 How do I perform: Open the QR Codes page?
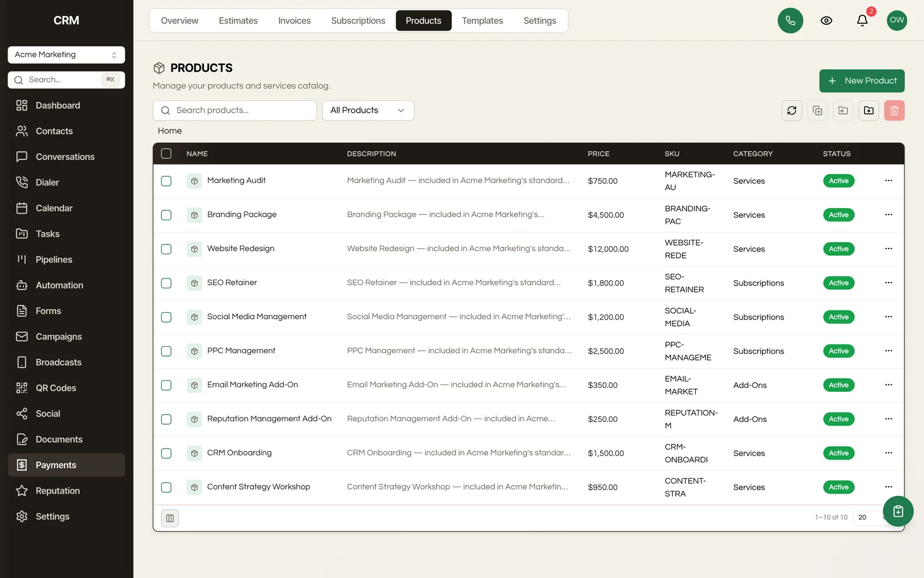coord(66,388)
